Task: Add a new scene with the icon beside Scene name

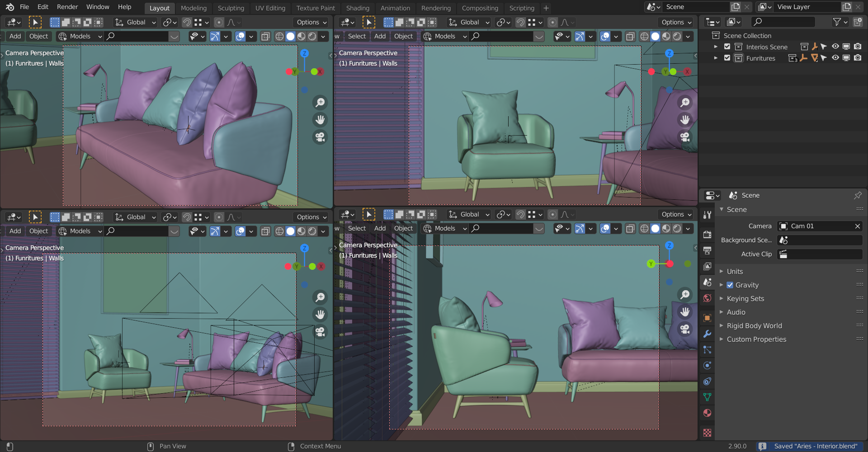Action: coord(736,7)
